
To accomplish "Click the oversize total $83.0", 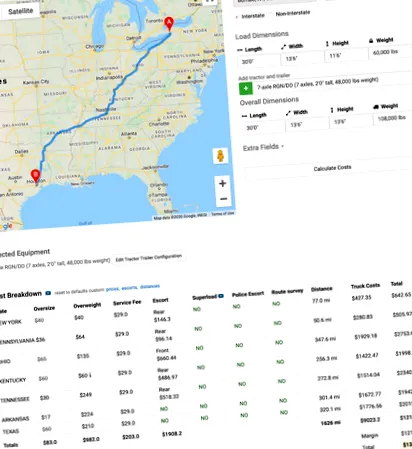I will [50, 442].
